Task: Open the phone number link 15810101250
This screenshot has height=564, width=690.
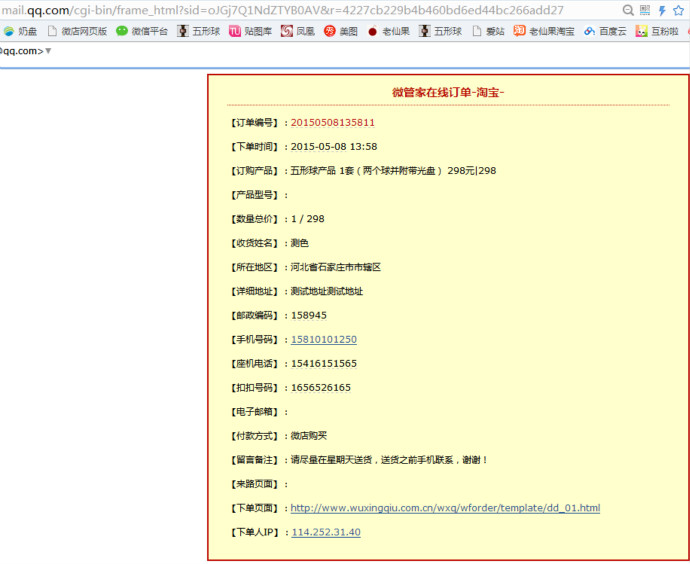Action: 324,340
